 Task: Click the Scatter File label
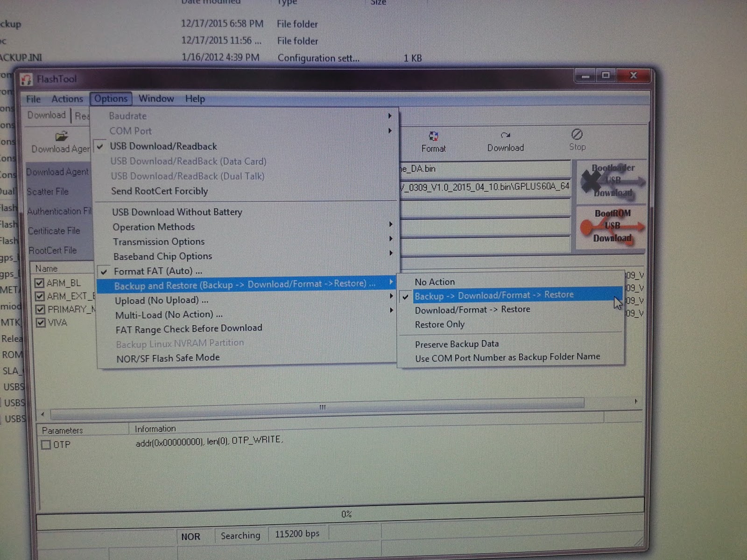tap(48, 192)
